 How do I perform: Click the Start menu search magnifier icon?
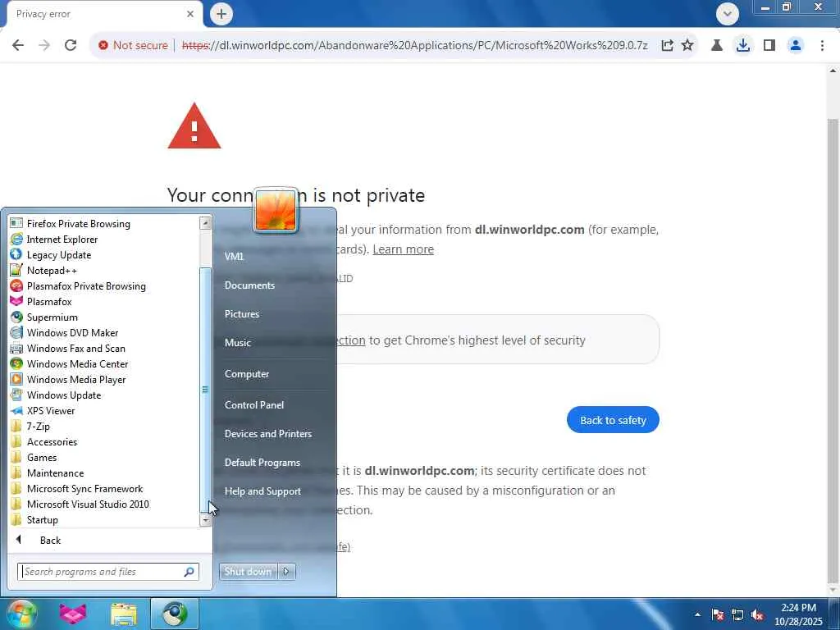click(x=189, y=572)
